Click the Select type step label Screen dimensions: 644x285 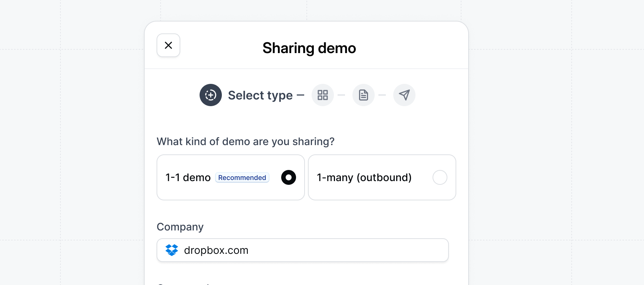260,95
